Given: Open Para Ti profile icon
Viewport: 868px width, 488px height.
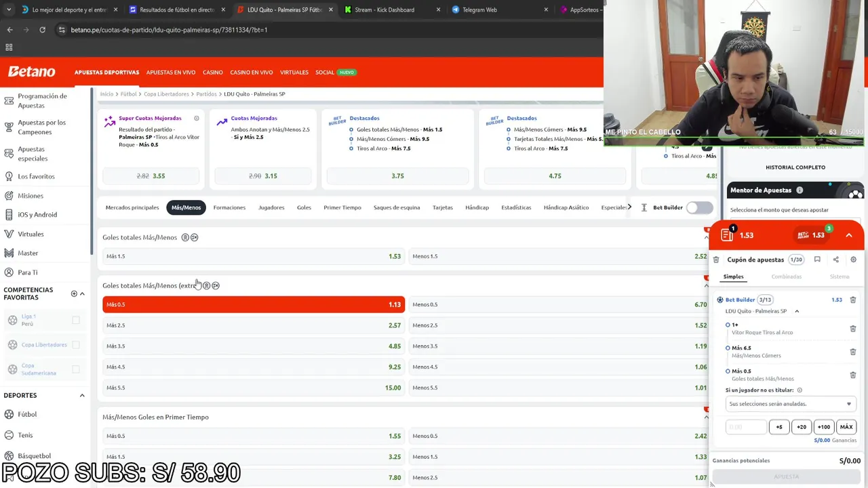Looking at the screenshot, I should click(x=9, y=272).
